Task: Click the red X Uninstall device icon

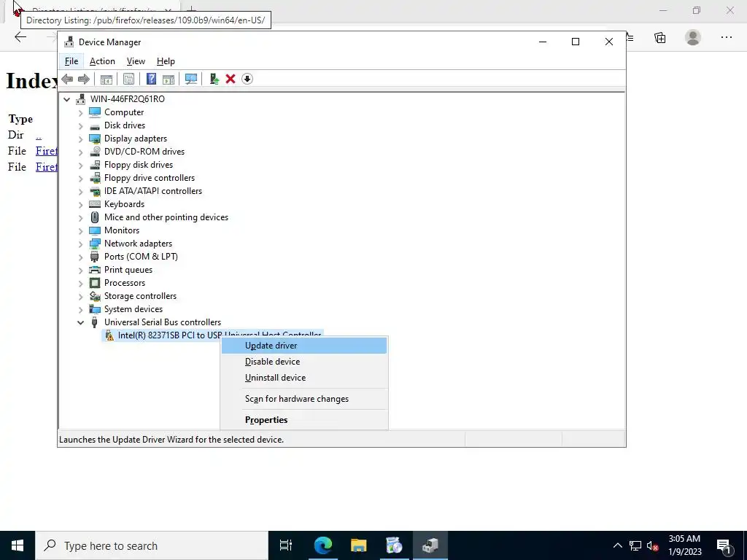Action: 231,79
